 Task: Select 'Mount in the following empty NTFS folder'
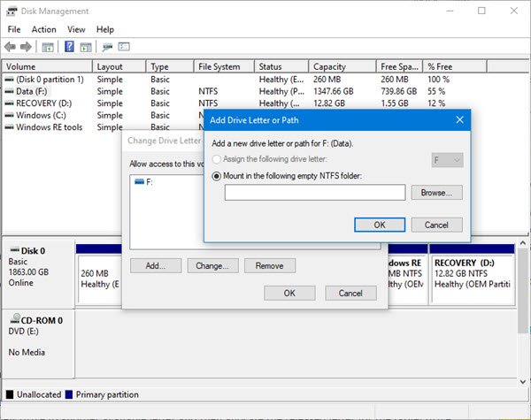(218, 176)
